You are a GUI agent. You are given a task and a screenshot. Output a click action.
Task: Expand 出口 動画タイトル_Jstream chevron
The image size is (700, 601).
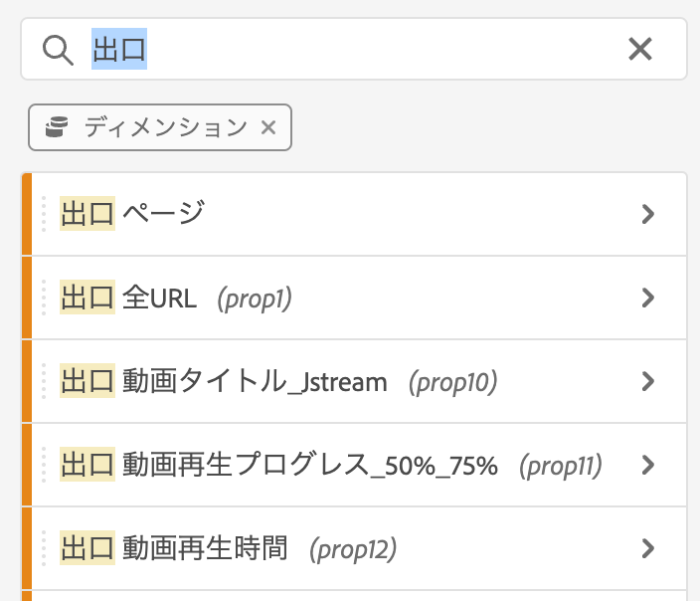tap(648, 381)
